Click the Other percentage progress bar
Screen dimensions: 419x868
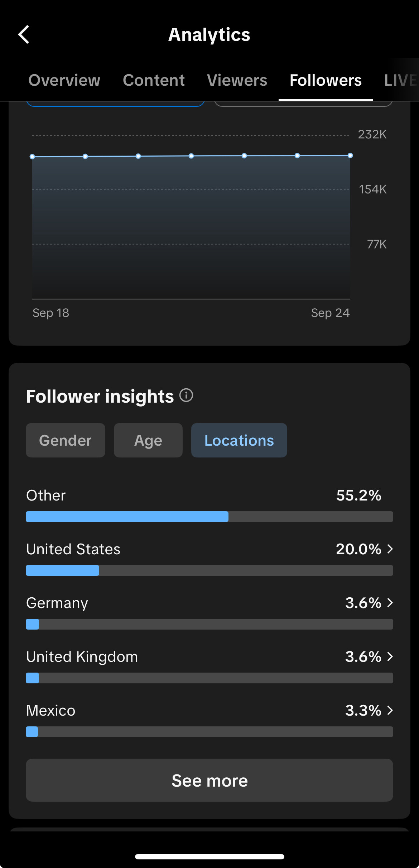point(209,517)
